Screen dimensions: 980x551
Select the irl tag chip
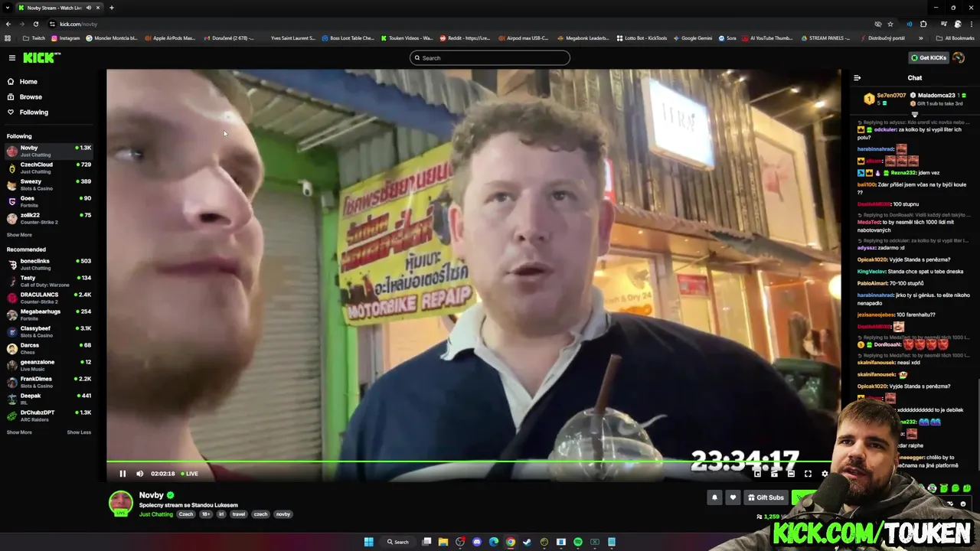(x=221, y=514)
